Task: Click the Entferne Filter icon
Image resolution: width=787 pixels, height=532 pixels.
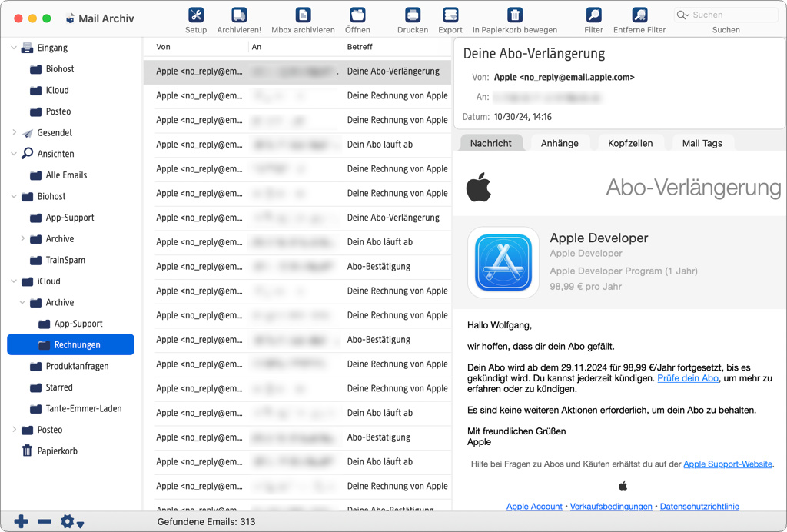Action: pyautogui.click(x=639, y=15)
